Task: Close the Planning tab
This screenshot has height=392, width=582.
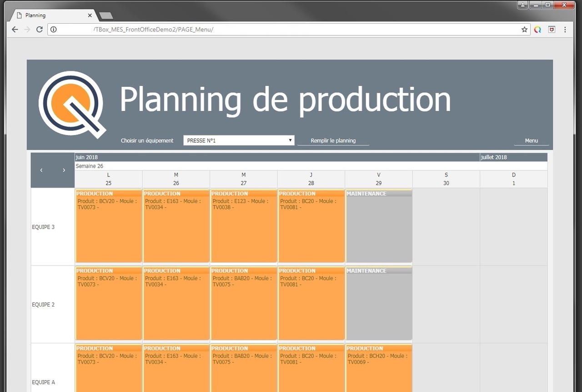Action: pyautogui.click(x=90, y=15)
